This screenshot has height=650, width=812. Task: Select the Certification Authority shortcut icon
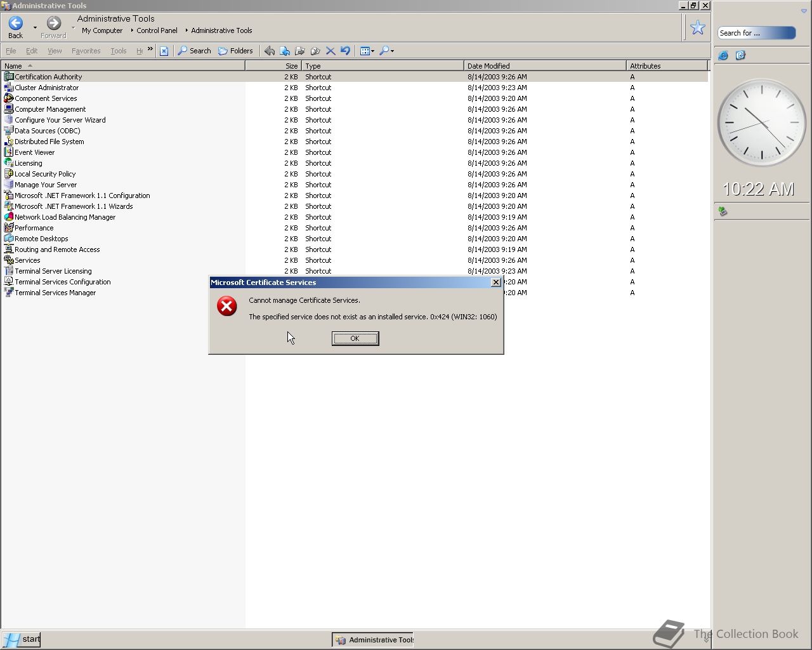coord(9,77)
